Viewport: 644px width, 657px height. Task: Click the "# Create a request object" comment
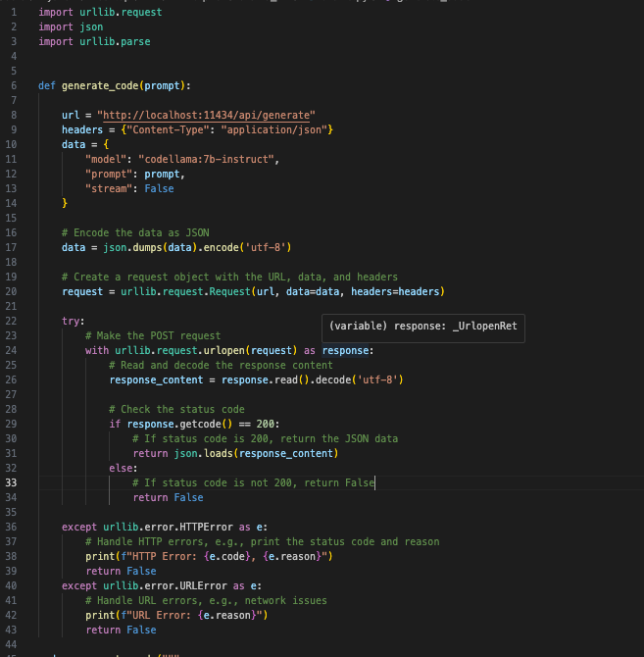(229, 277)
